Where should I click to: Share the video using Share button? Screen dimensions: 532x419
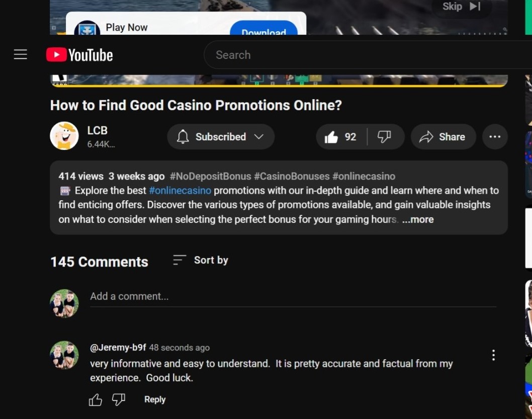click(443, 137)
